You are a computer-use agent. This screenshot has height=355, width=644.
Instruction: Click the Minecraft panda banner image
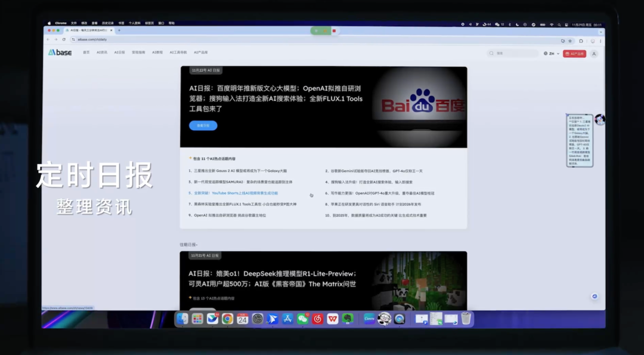tap(420, 280)
